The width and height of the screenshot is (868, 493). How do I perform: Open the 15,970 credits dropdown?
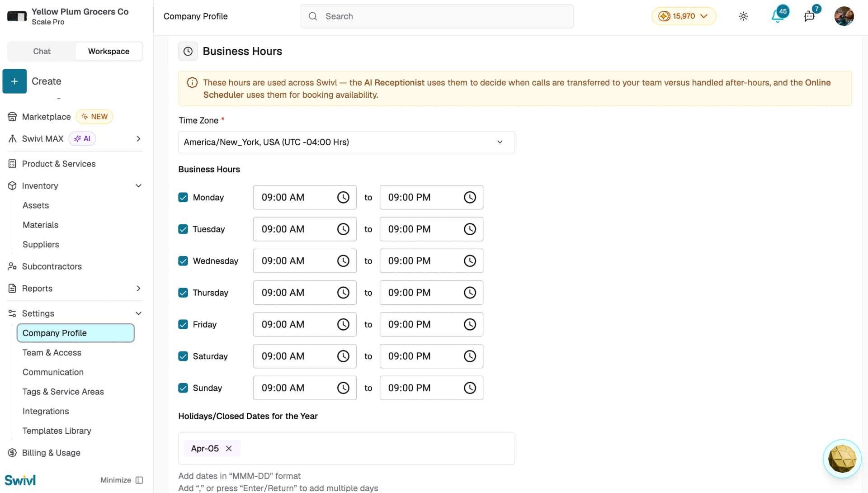[684, 16]
